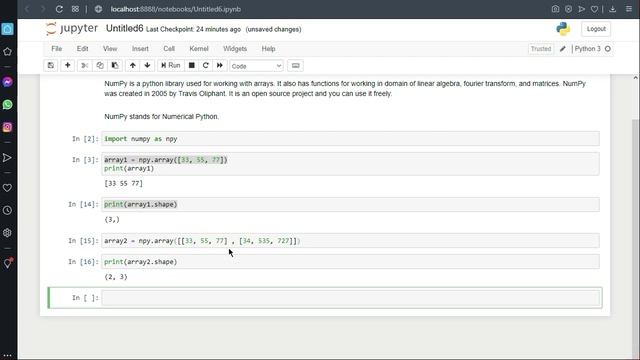Screen dimensions: 640x360
Task: Take a snapshot with the camera icon
Action: point(555,9)
